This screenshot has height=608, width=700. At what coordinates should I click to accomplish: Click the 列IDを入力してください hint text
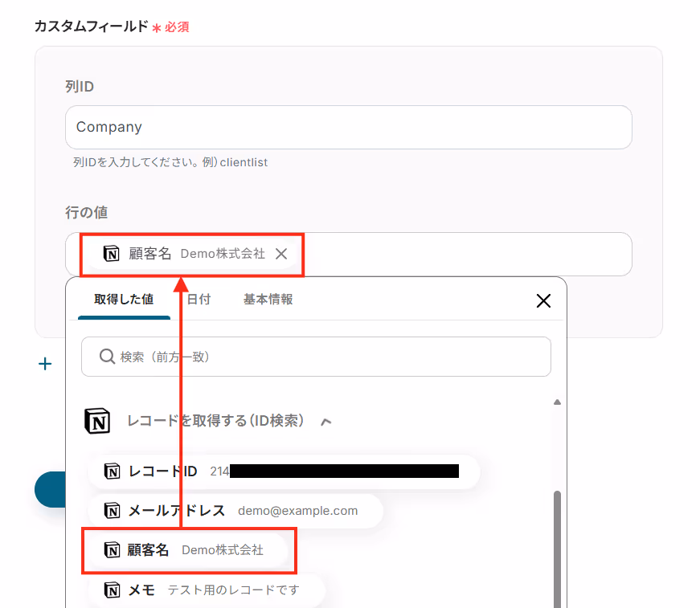click(170, 162)
